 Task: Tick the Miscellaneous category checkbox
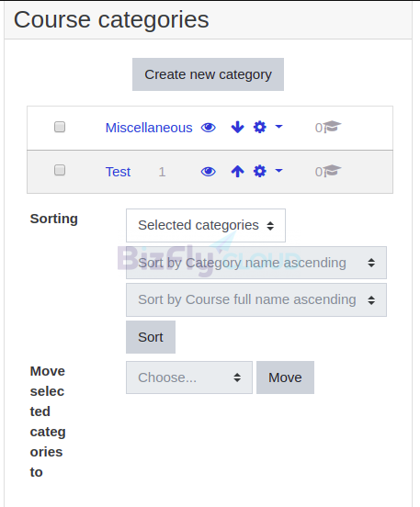click(60, 127)
